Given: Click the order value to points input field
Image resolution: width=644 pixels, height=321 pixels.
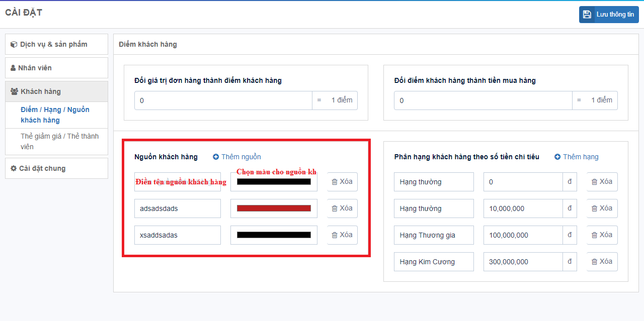Looking at the screenshot, I should click(x=223, y=100).
